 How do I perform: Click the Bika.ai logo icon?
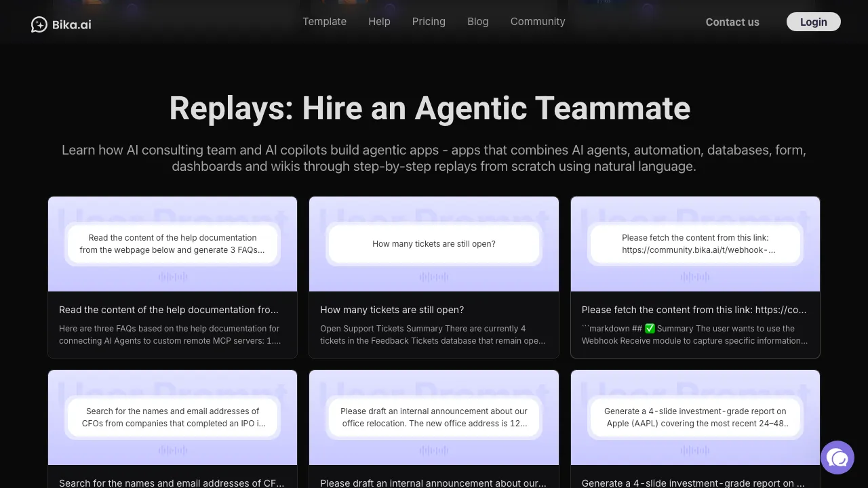pyautogui.click(x=39, y=24)
